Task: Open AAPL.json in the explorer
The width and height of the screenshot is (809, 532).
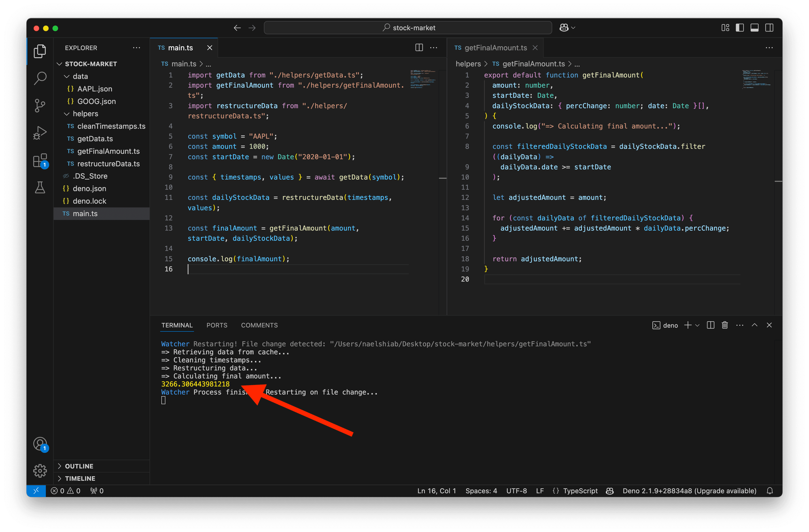Action: 102,89
